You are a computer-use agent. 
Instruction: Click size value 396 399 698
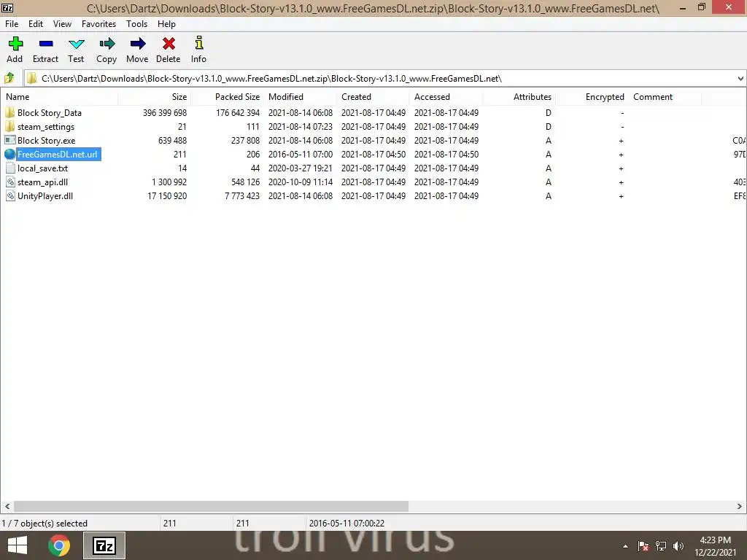(165, 113)
